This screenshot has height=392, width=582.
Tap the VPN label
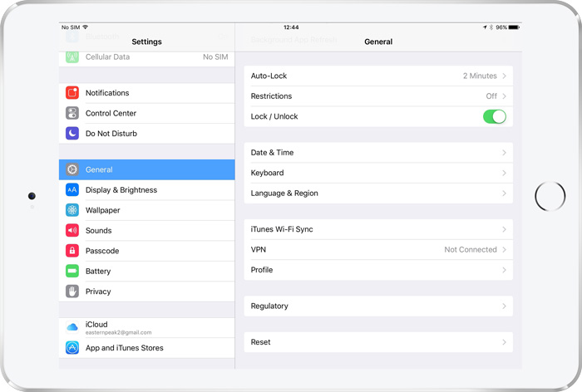point(259,250)
